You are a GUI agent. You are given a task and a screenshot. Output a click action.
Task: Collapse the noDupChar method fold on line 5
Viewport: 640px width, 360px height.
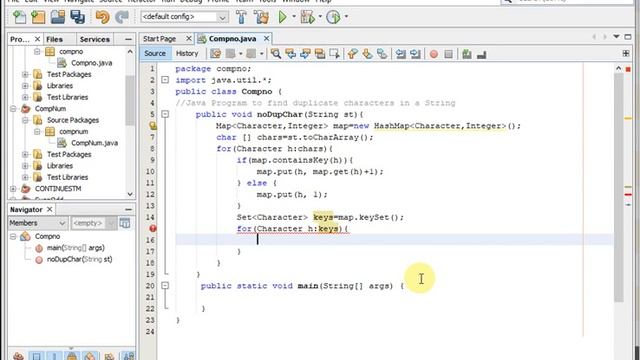click(x=165, y=114)
